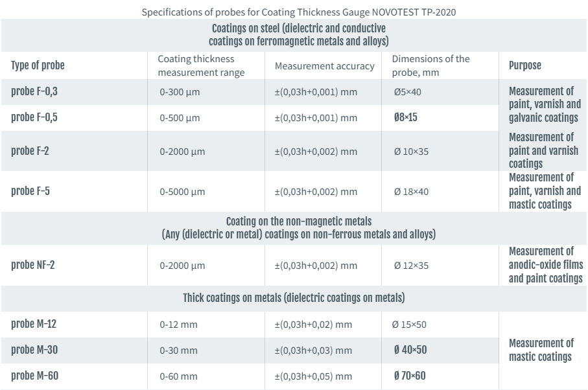Screen dimensions: 588x390
Task: Click the 'Ø 18×40' dimensions cell
Action: 411,192
